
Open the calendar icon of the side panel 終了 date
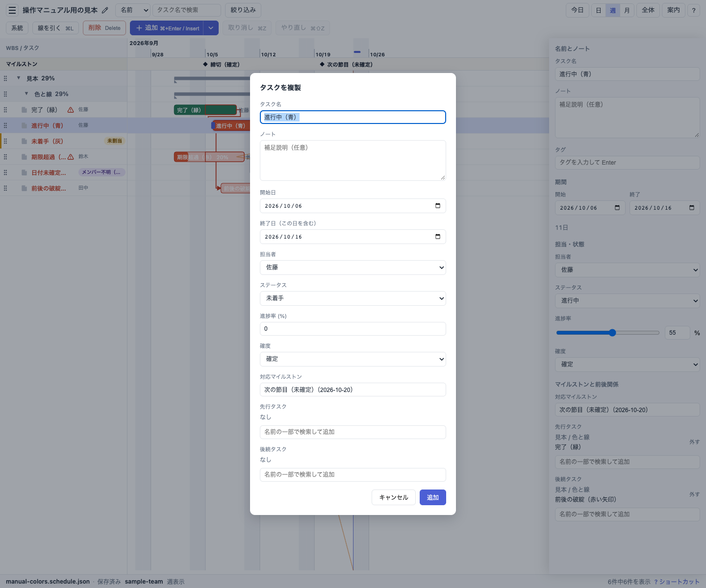[x=692, y=208]
